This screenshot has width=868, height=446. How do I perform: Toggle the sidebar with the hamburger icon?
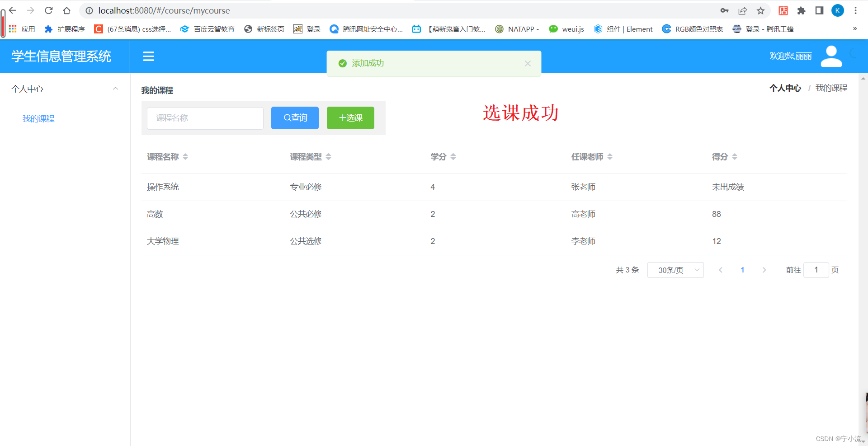click(148, 56)
